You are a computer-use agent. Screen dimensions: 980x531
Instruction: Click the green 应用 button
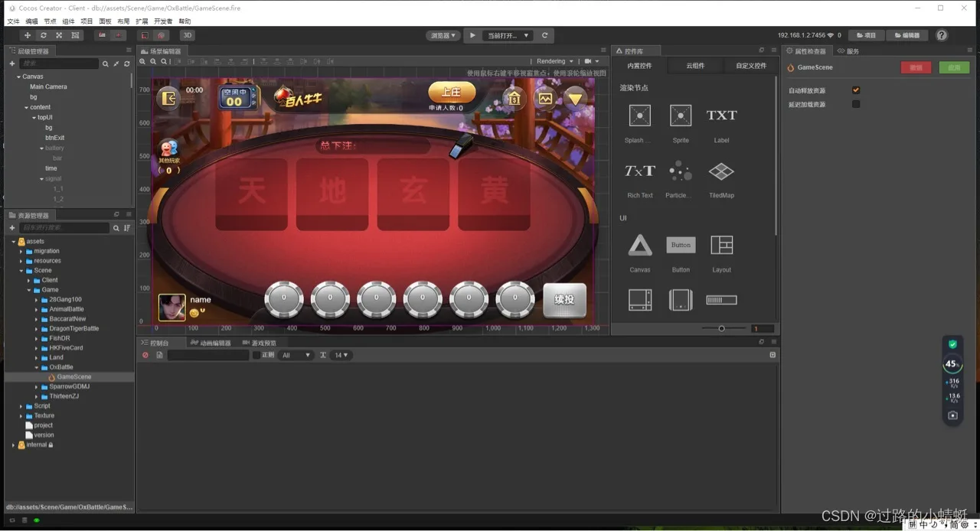pyautogui.click(x=954, y=67)
